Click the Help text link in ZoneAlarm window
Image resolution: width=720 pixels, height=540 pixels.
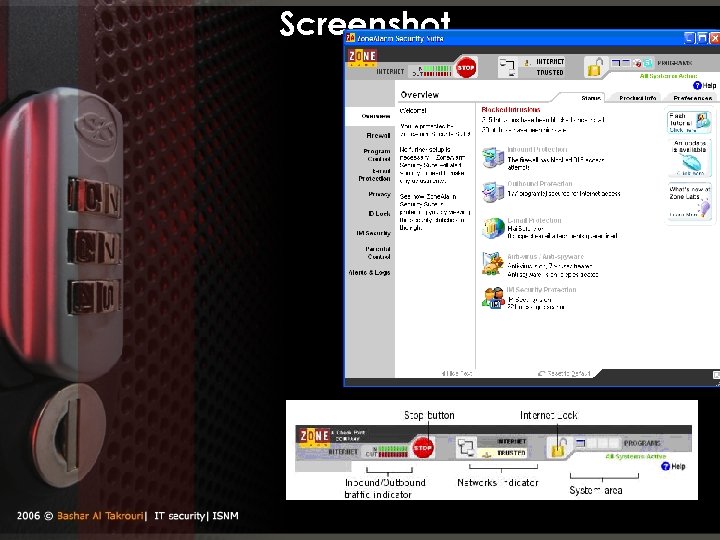click(x=709, y=85)
